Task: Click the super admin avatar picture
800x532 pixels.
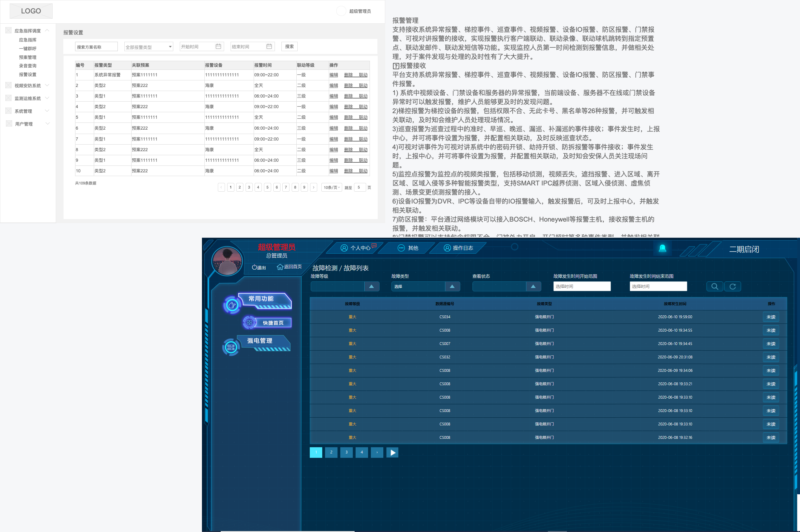Action: 227,261
